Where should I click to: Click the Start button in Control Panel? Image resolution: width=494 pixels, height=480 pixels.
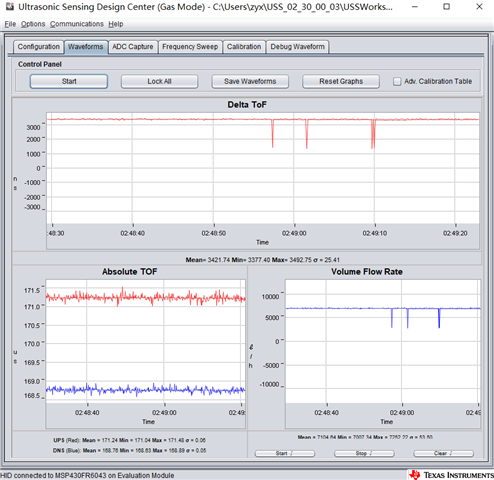tap(69, 81)
